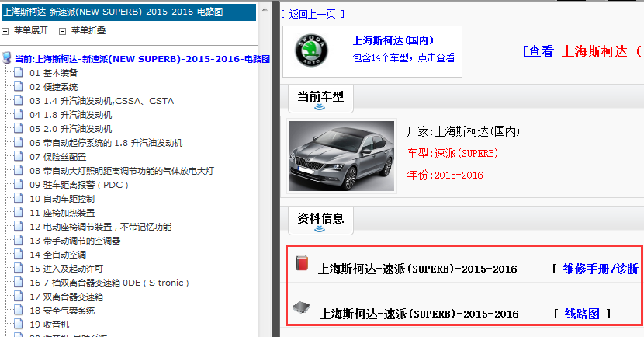
Task: Open tree item 07 保险丝配置
Action: coord(58,157)
